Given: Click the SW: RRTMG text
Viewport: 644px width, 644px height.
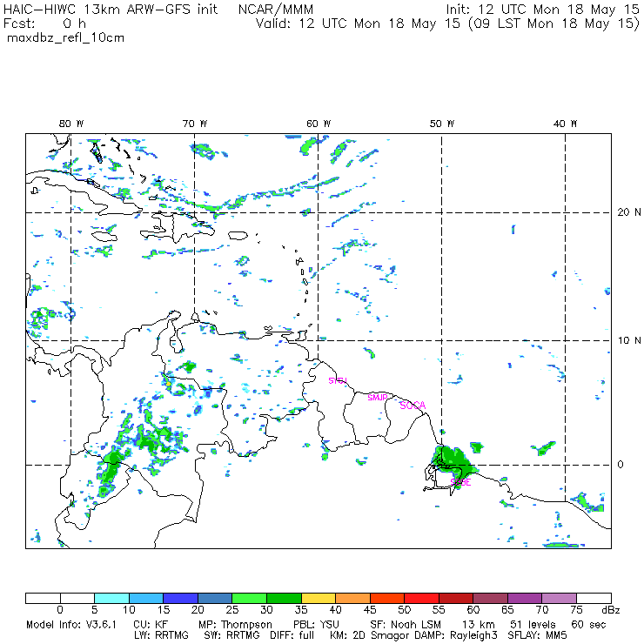Looking at the screenshot, I should (x=231, y=635).
